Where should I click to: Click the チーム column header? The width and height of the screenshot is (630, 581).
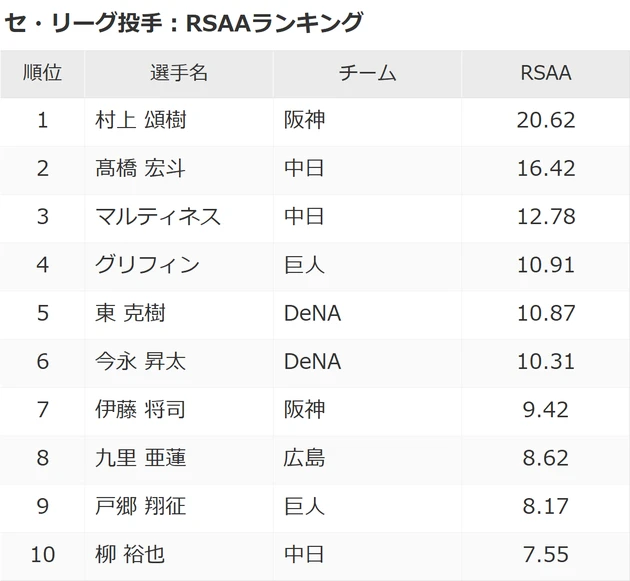367,73
